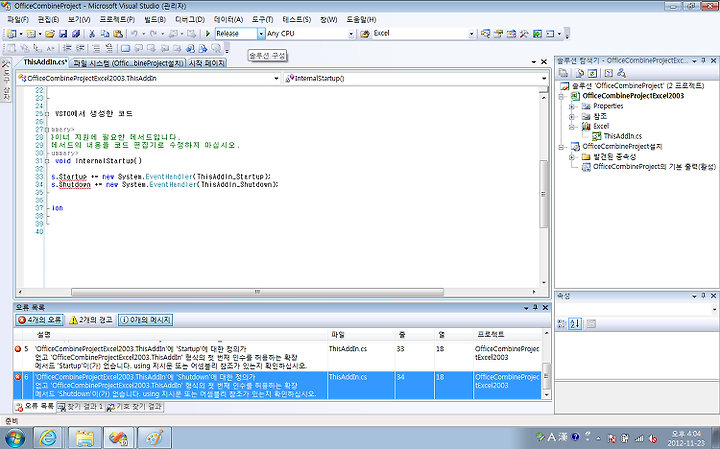Open Solution Explorer from the main toolbar icon
The height and width of the screenshot is (449, 720).
click(485, 34)
